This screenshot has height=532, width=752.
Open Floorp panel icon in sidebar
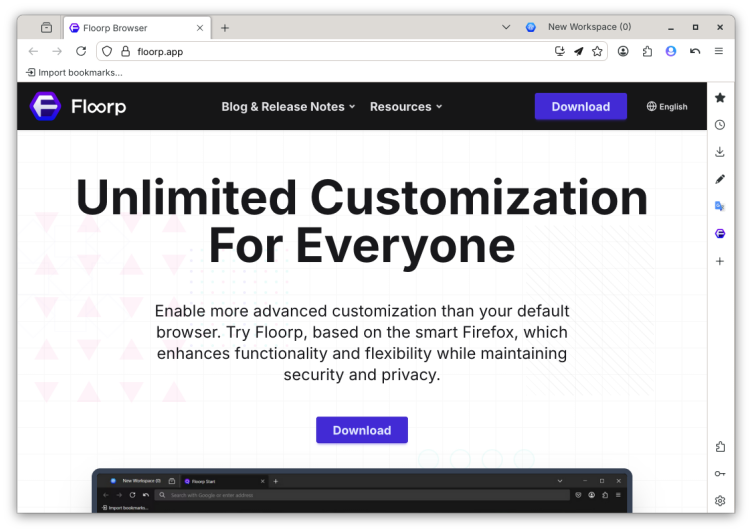pos(720,234)
